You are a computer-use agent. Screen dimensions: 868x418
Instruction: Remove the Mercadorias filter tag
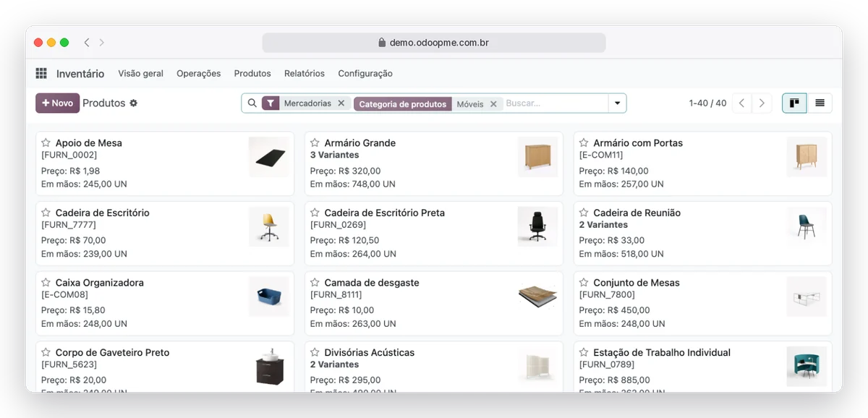pyautogui.click(x=341, y=103)
